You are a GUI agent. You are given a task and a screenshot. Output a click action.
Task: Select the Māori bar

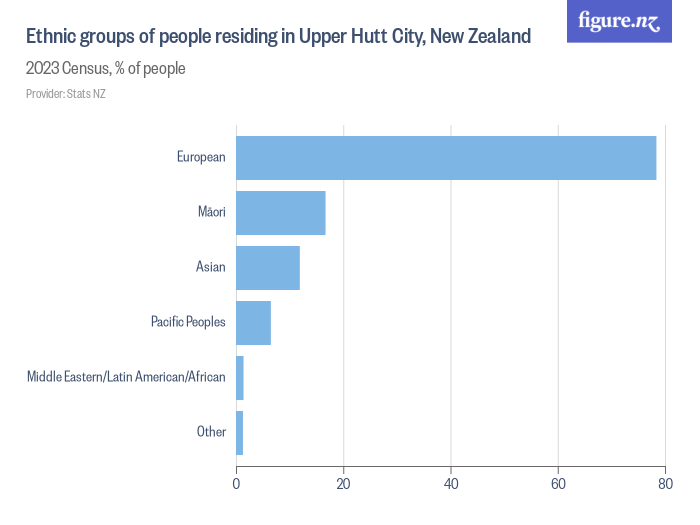pyautogui.click(x=281, y=213)
